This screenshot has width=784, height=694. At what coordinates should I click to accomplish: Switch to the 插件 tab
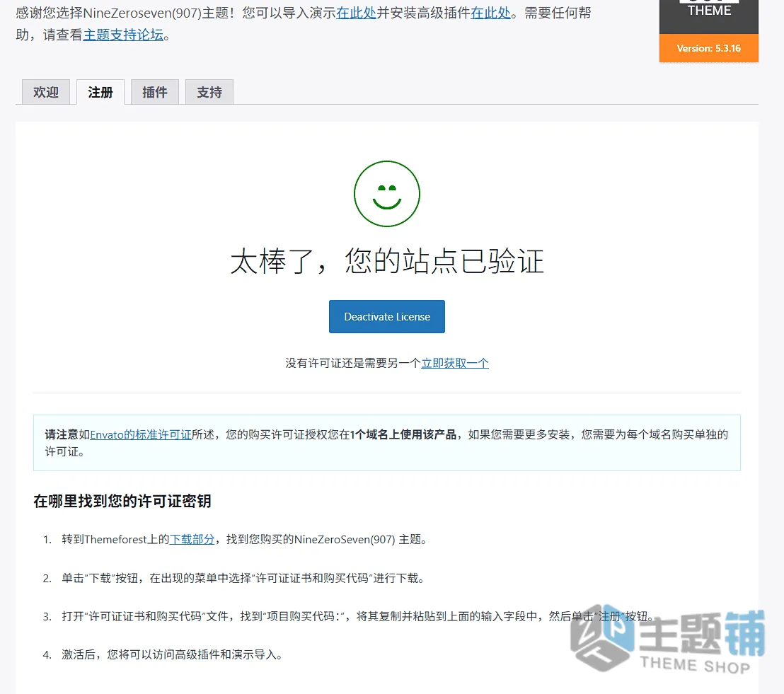(x=154, y=92)
